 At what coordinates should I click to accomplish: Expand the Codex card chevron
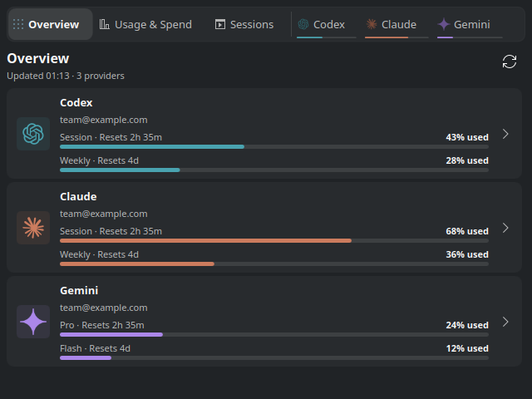[x=505, y=134]
